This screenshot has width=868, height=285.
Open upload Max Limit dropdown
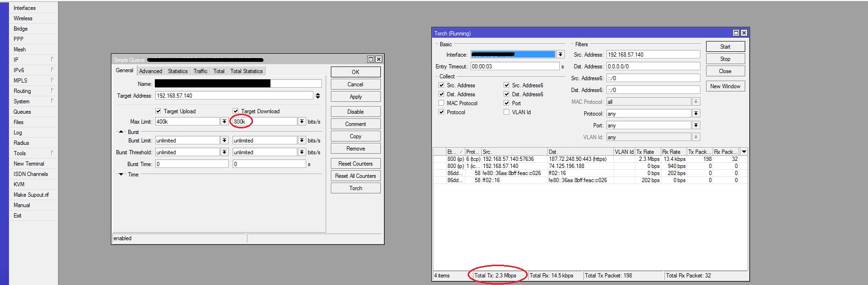click(x=224, y=122)
